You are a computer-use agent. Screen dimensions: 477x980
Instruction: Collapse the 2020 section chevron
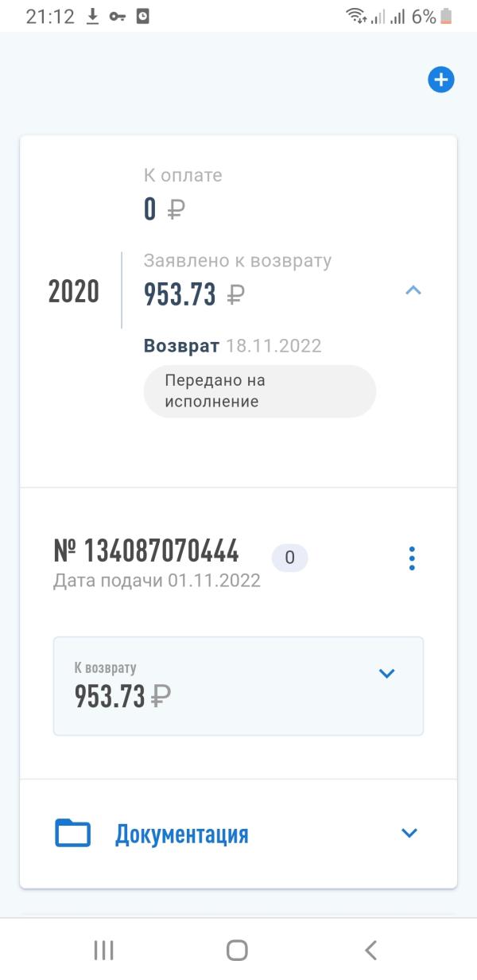(x=413, y=291)
